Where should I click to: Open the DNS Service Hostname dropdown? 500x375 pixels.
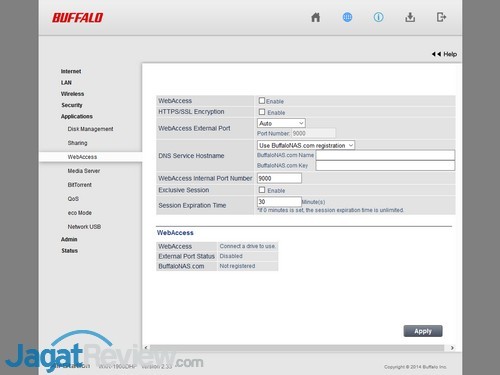click(x=306, y=145)
